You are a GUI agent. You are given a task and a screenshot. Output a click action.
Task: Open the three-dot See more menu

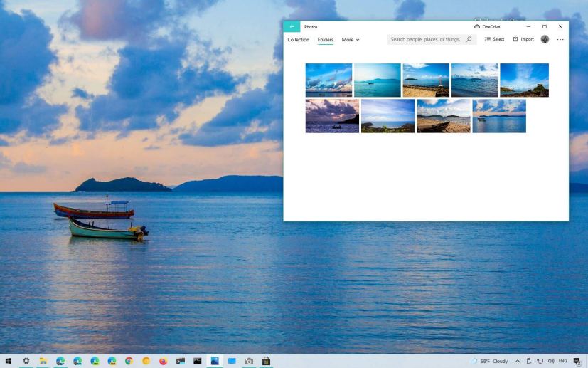[560, 40]
